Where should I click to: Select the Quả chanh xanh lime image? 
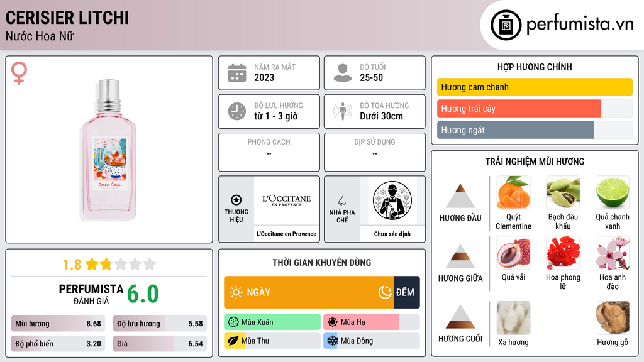click(613, 193)
